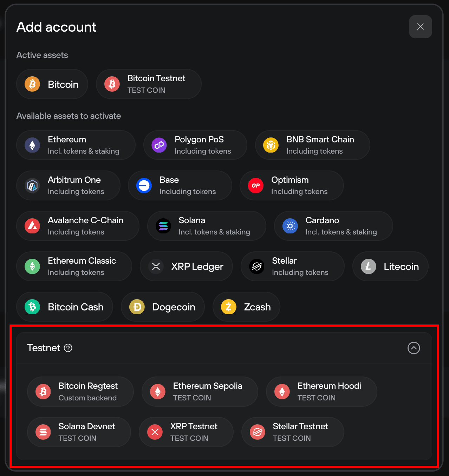The height and width of the screenshot is (476, 449).
Task: Select the Polygon PoS purple icon
Action: click(159, 145)
